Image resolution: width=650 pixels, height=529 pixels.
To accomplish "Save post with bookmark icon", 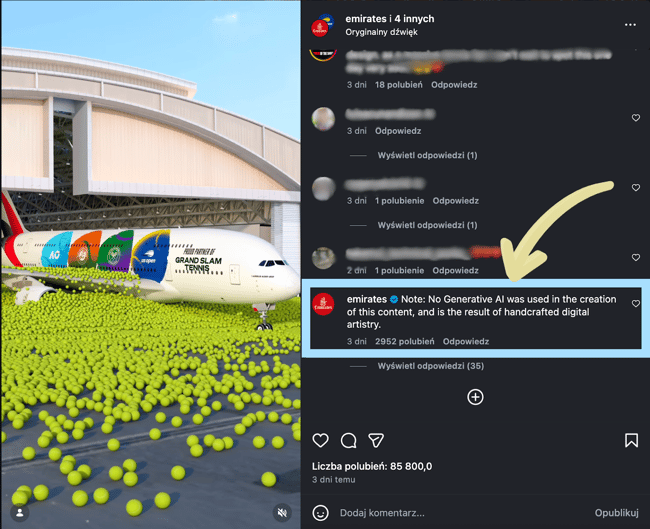I will coord(631,440).
